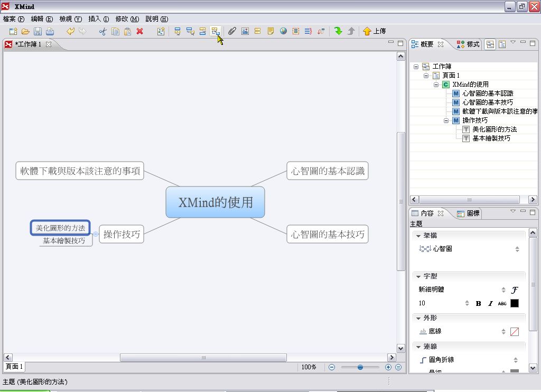541x392 pixels.
Task: Drill down with the green arrow icon
Action: (x=338, y=31)
